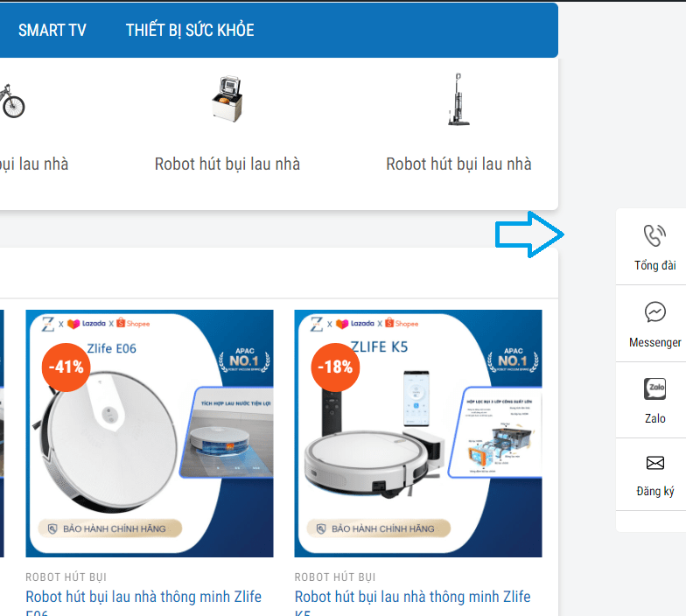686x616 pixels.
Task: Click the middle Robot hút bụi lau nhà label
Action: [x=227, y=164]
